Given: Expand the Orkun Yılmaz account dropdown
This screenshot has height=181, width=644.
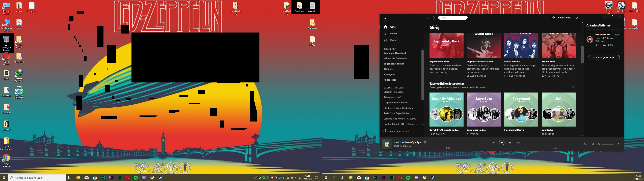Looking at the screenshot, I should [x=577, y=18].
